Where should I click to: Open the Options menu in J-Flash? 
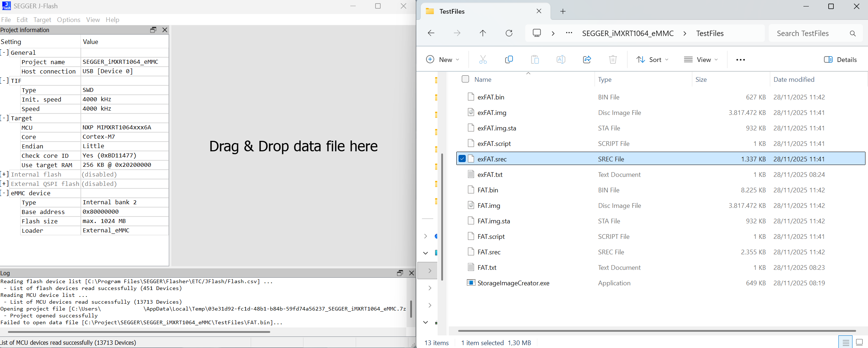point(69,20)
